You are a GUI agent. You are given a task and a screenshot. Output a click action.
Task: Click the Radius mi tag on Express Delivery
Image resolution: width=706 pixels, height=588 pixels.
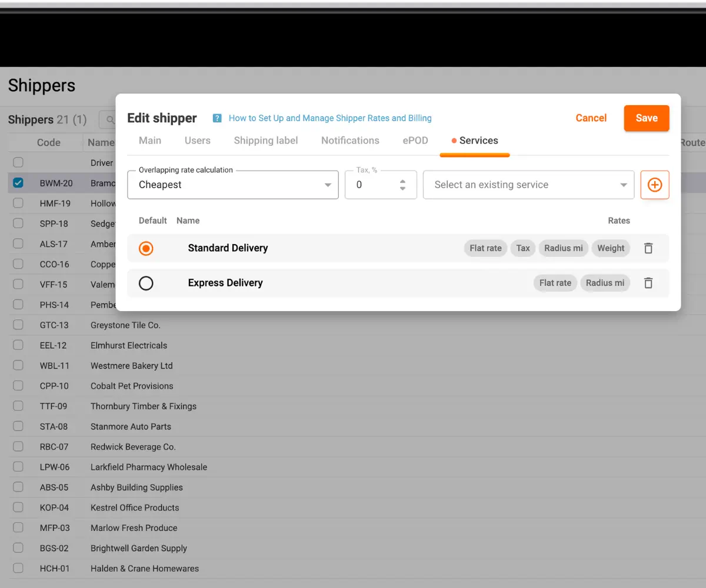605,283
